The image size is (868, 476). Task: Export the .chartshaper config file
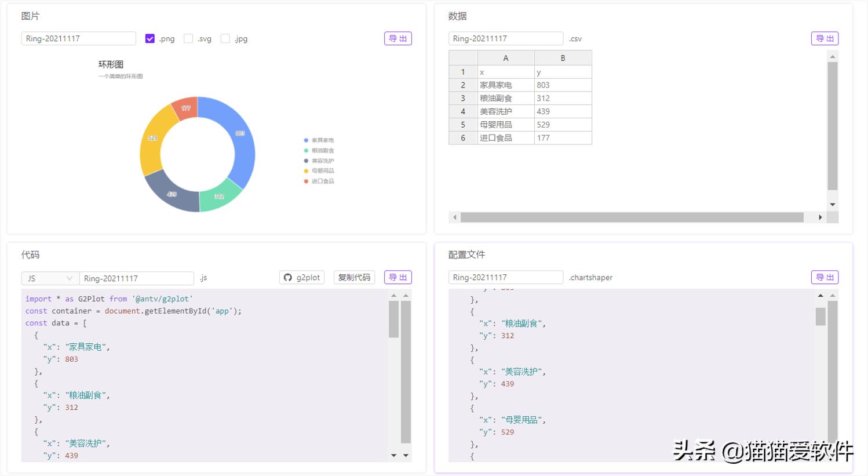[824, 278]
